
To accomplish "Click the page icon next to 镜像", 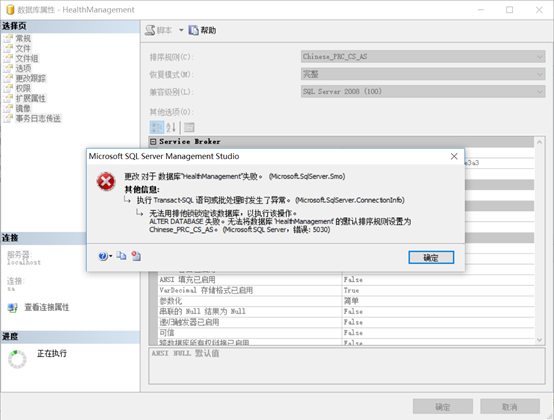I will pos(8,108).
